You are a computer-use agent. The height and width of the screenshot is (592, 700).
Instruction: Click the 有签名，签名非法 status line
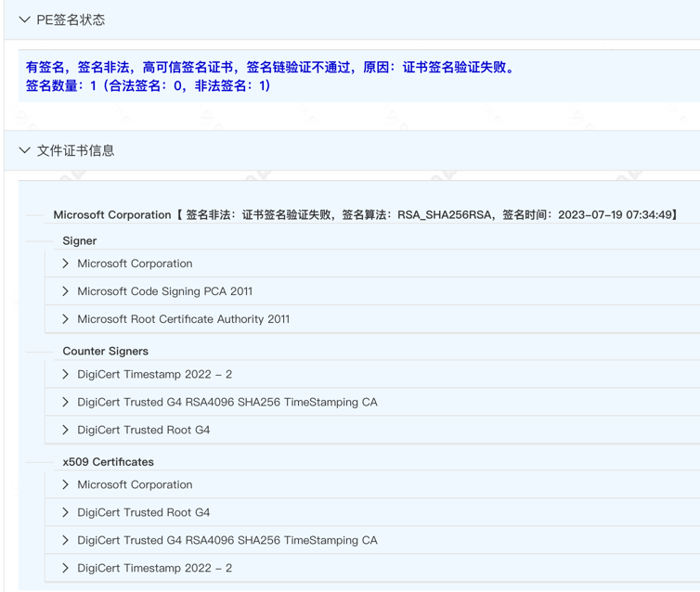click(269, 67)
